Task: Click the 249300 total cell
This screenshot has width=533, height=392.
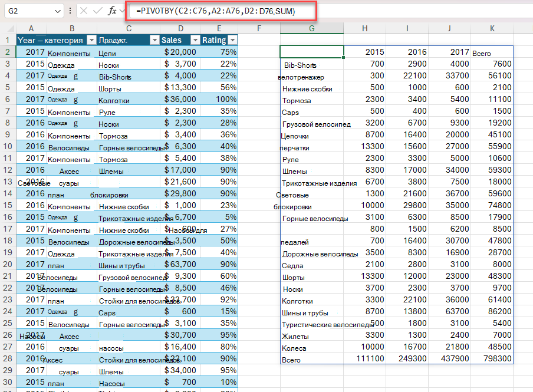Action: click(407, 358)
